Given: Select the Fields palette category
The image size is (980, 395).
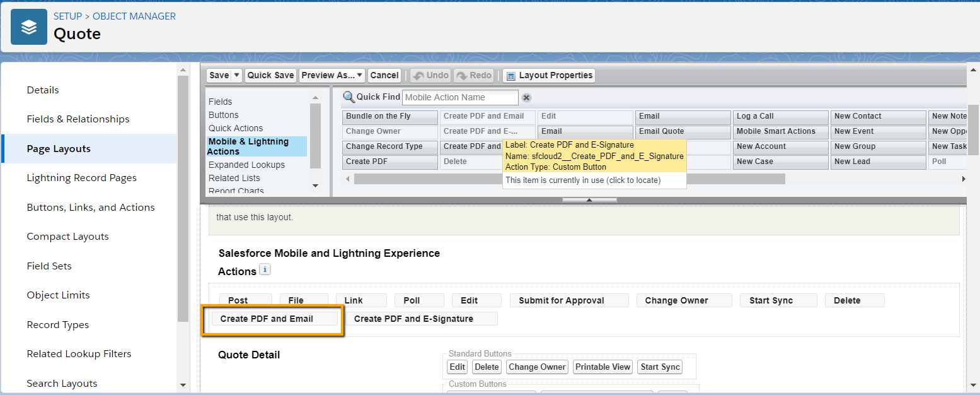Looking at the screenshot, I should click(x=220, y=102).
